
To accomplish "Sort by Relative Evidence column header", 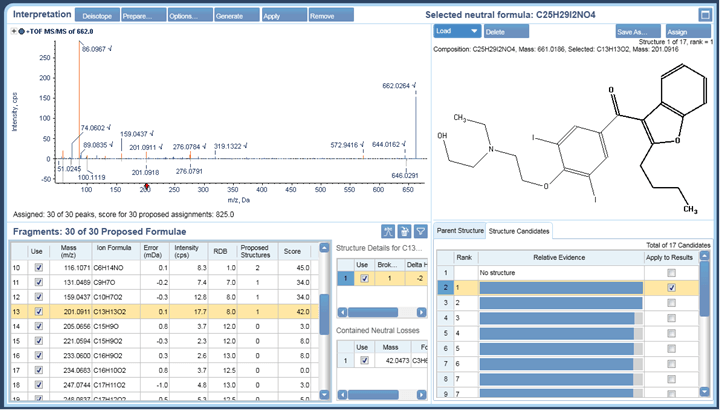I will click(x=561, y=258).
